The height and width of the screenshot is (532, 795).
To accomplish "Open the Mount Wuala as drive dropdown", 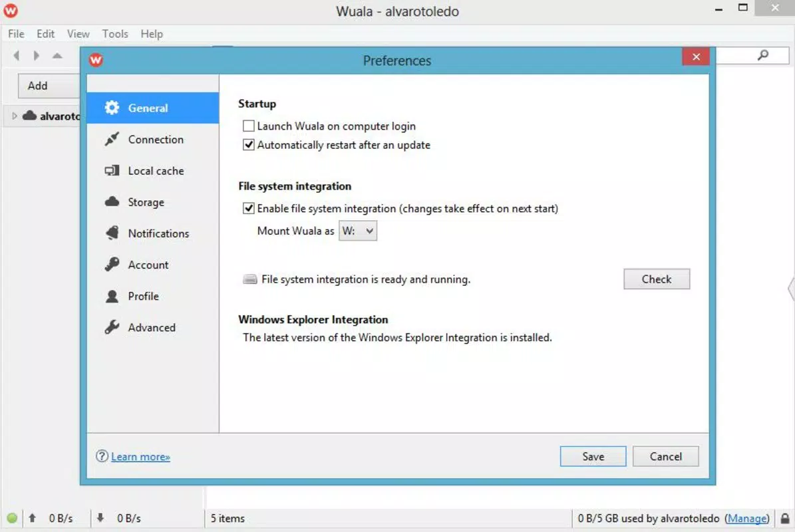I will click(x=358, y=231).
